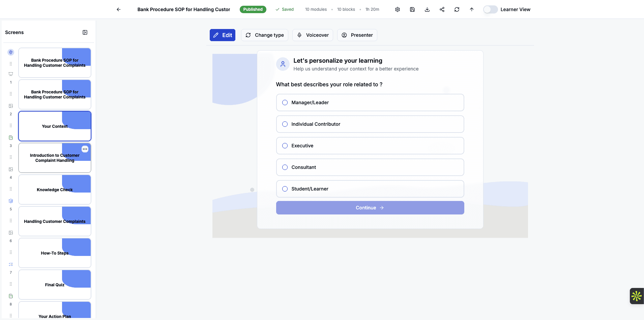Open the Final Quiz screen thumbnail
The image size is (644, 320).
pyautogui.click(x=54, y=285)
